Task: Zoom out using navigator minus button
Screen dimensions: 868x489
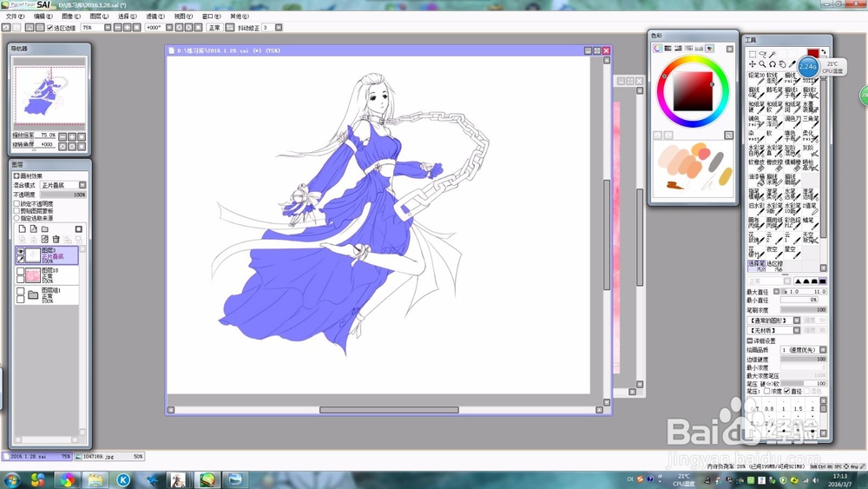Action: (x=62, y=136)
